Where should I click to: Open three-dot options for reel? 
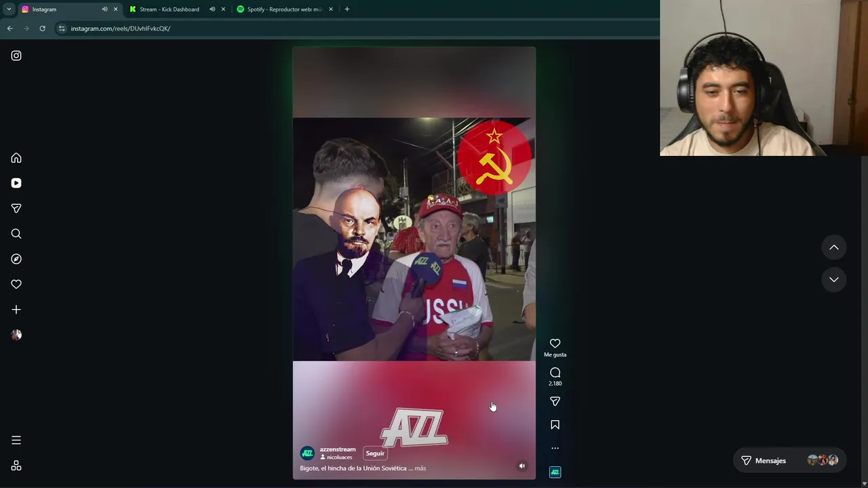(555, 448)
